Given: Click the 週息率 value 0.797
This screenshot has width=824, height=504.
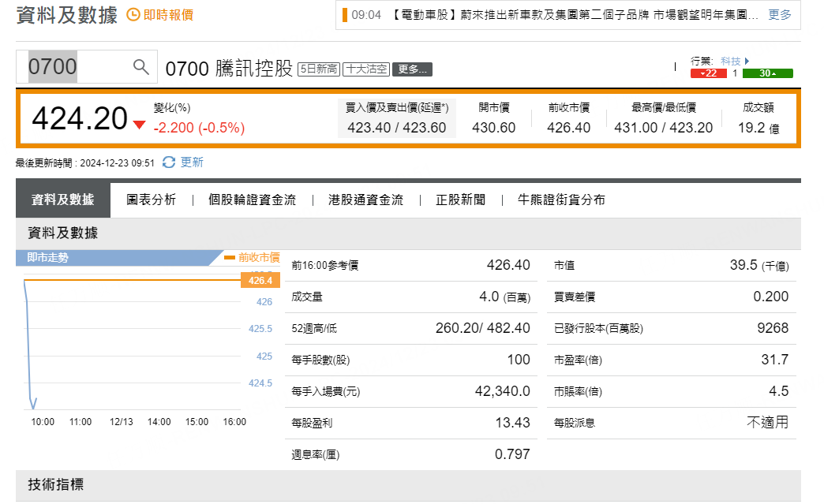Looking at the screenshot, I should (x=512, y=454).
